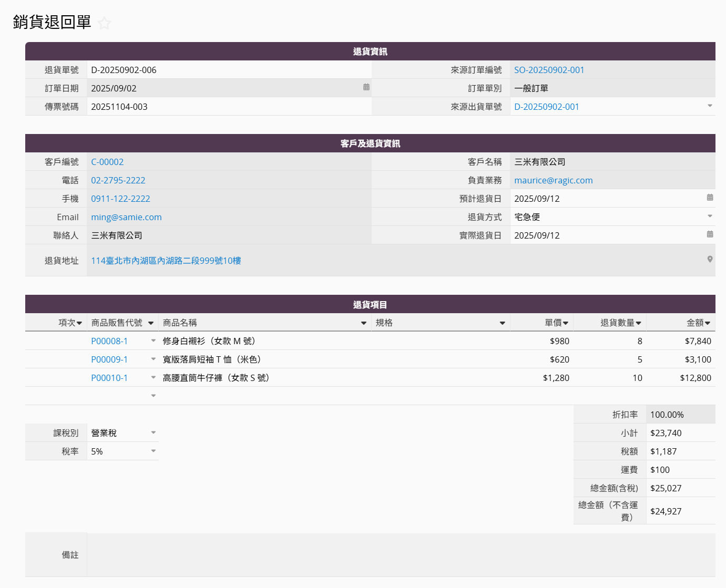Screen dimensions: 726x588
Task: Open filter menu of 商品名稱 column
Action: pos(363,323)
